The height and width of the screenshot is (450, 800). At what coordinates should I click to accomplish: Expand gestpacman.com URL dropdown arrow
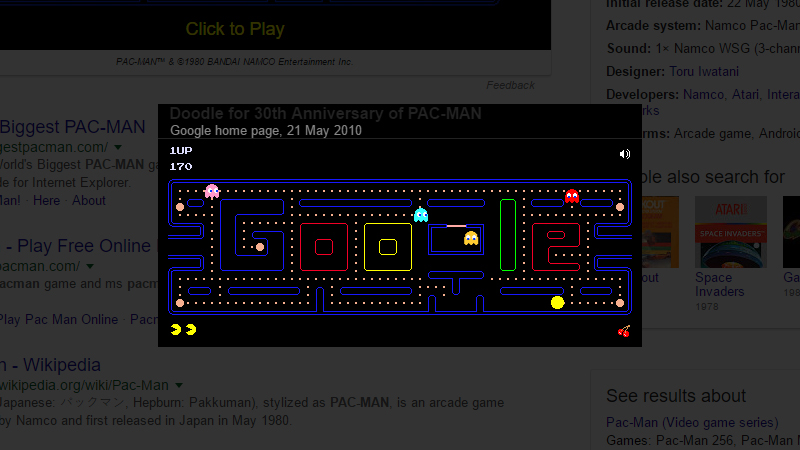(x=118, y=147)
